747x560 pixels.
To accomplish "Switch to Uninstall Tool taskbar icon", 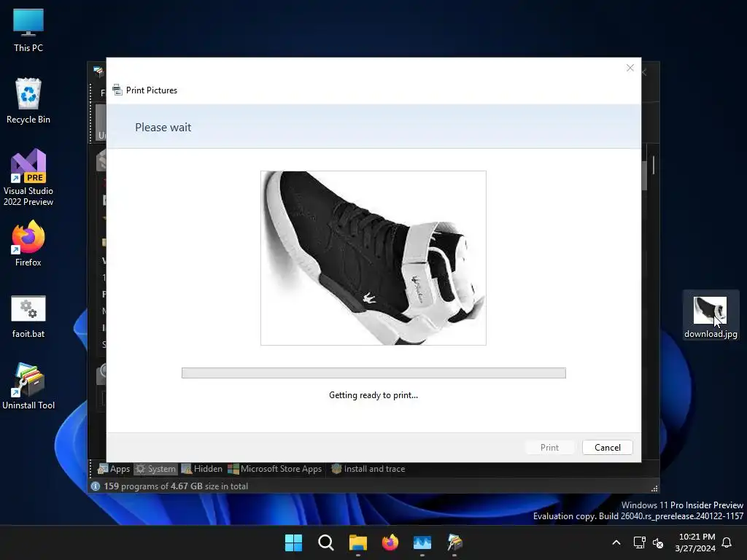I will tap(454, 542).
